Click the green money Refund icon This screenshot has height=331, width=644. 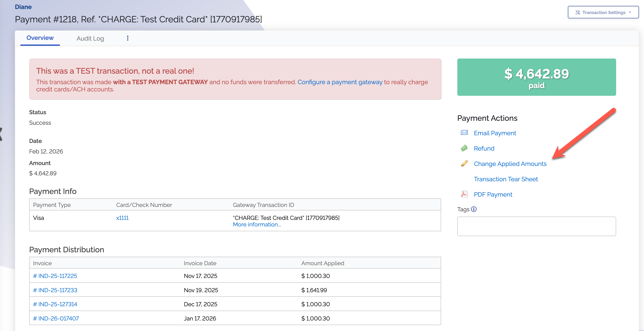pos(464,148)
